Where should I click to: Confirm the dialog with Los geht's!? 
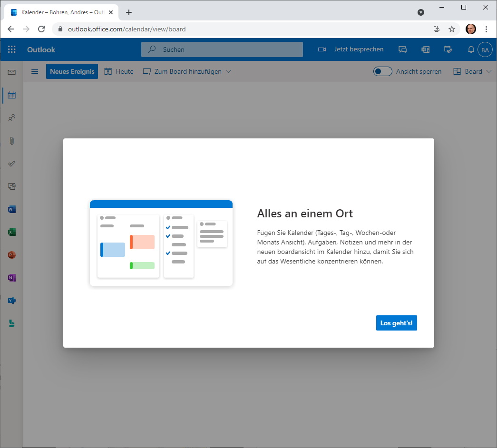[397, 323]
